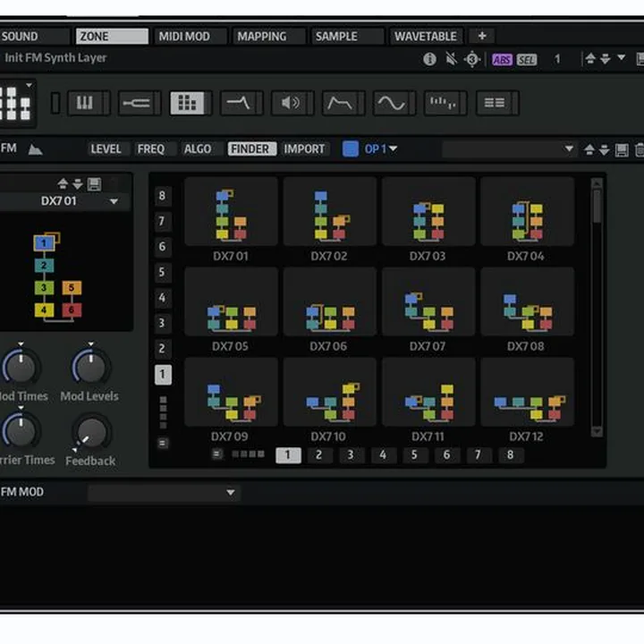This screenshot has height=644, width=644.
Task: Switch to the SAMPLE tab
Action: [347, 36]
